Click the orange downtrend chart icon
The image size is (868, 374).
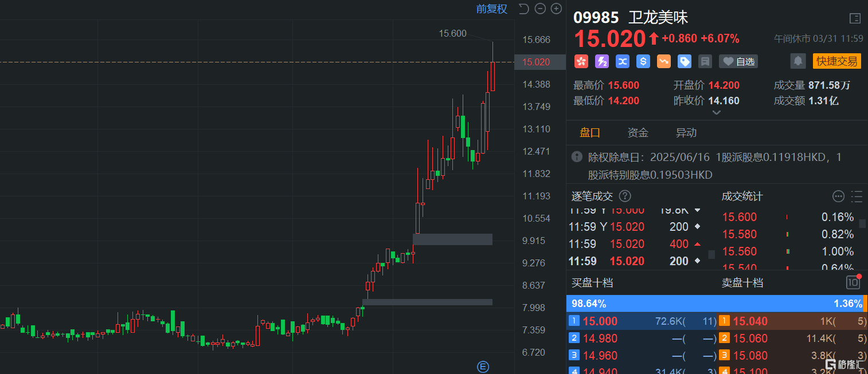point(664,61)
